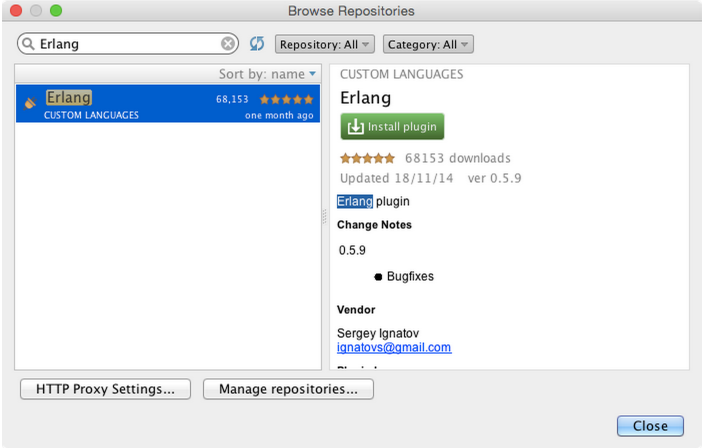Click the star rating beside 68153 downloads
The image size is (702, 448).
point(367,158)
